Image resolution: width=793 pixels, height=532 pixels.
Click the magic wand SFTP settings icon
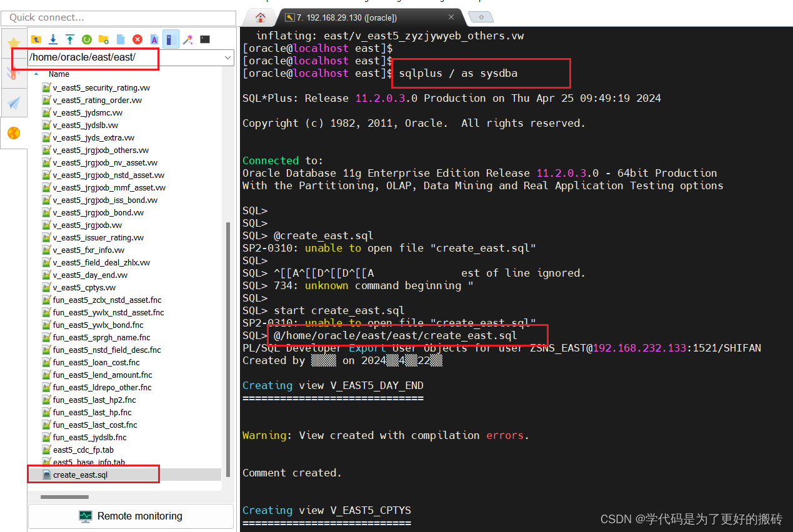(x=187, y=39)
